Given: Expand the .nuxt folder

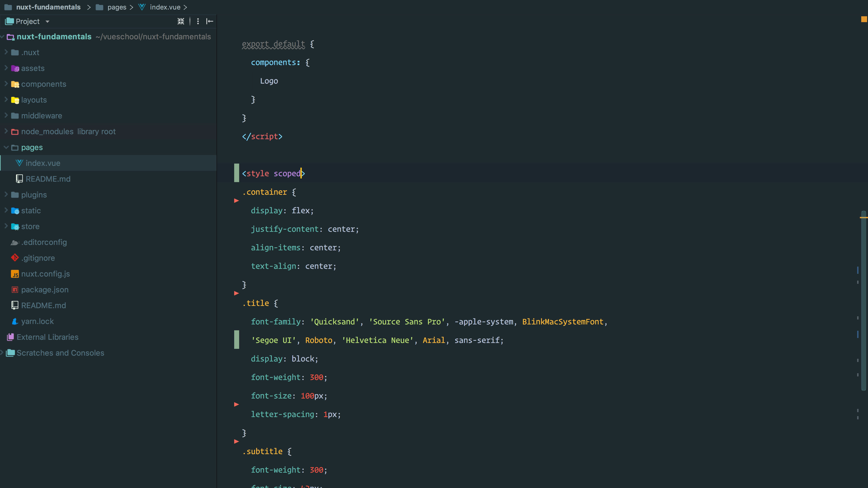Looking at the screenshot, I should pos(6,52).
